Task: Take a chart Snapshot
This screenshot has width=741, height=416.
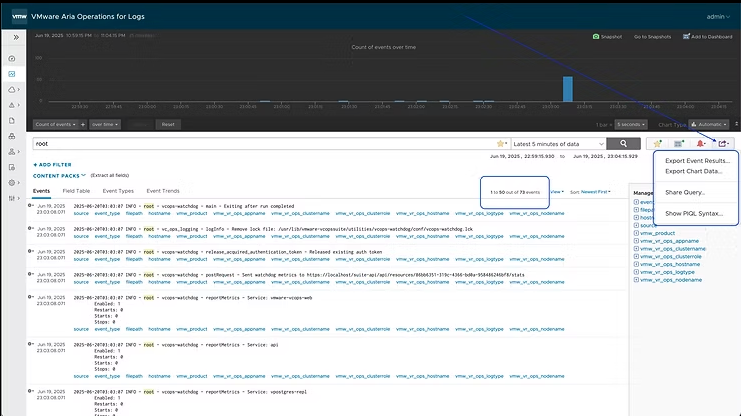Action: coord(607,36)
